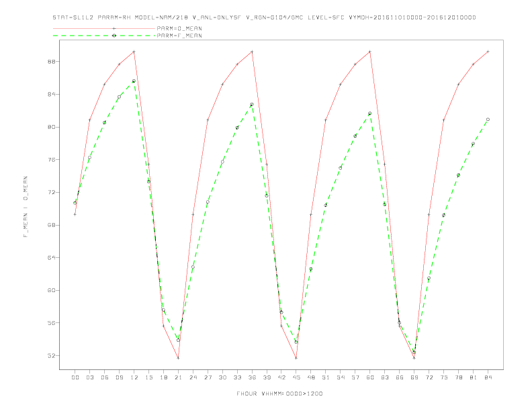This screenshot has width=532, height=411.
Task: Click the x-axis tick label 42
Action: 281,377
